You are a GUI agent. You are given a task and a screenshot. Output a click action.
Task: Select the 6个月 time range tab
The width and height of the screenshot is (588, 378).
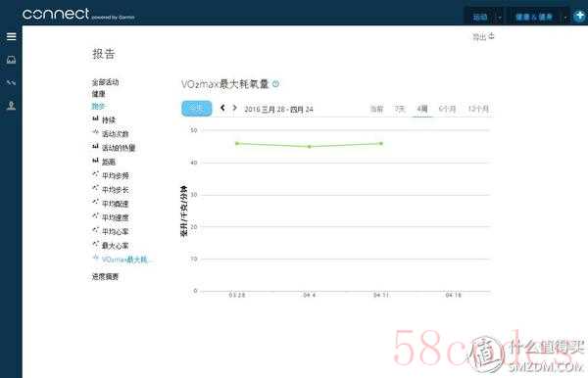[448, 109]
